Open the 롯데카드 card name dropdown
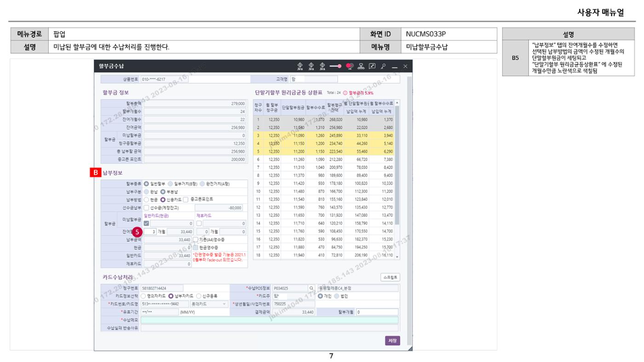 [208, 304]
